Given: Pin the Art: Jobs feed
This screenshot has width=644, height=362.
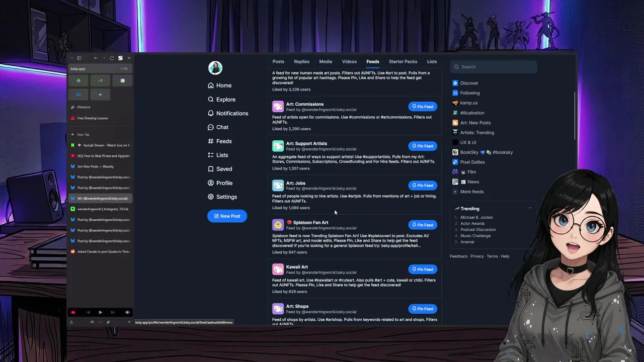Looking at the screenshot, I should pos(423,186).
